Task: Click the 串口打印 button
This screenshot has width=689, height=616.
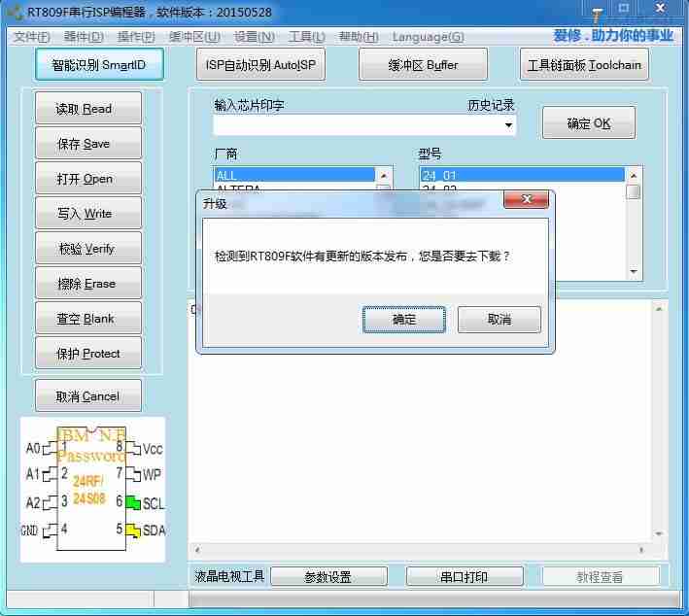Action: pyautogui.click(x=464, y=577)
